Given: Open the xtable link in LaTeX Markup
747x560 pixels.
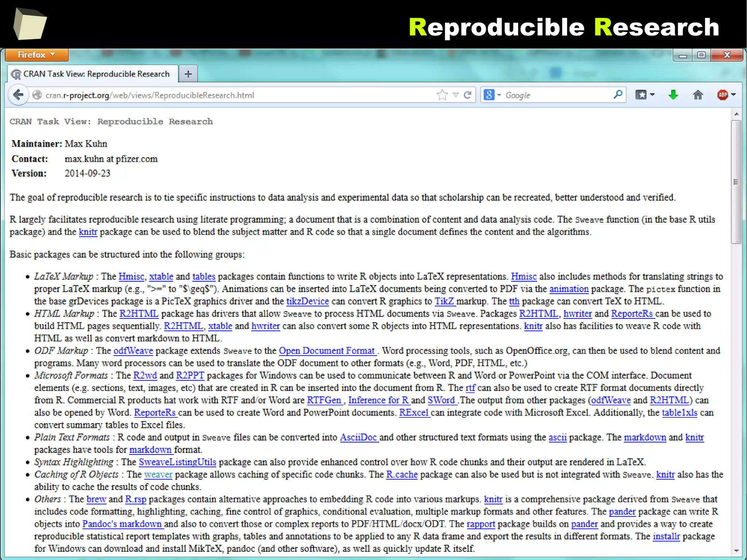Looking at the screenshot, I should [x=161, y=277].
